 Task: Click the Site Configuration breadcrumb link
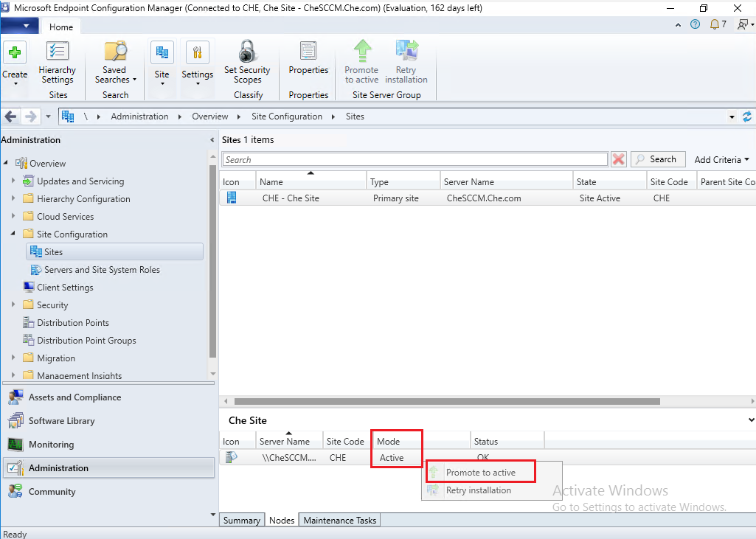pyautogui.click(x=287, y=117)
